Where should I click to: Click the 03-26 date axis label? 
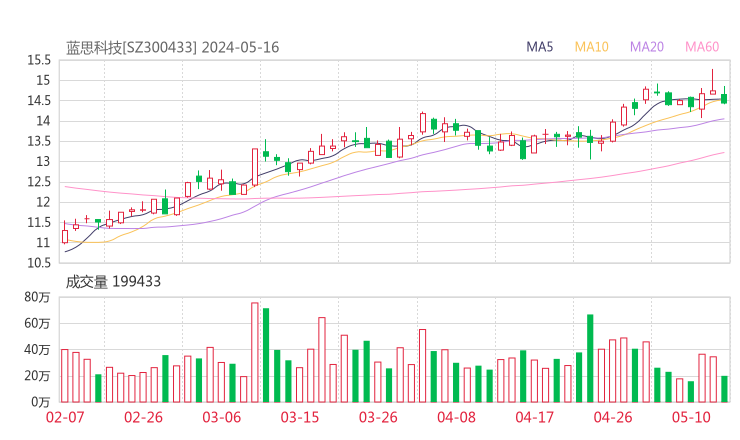pyautogui.click(x=378, y=417)
